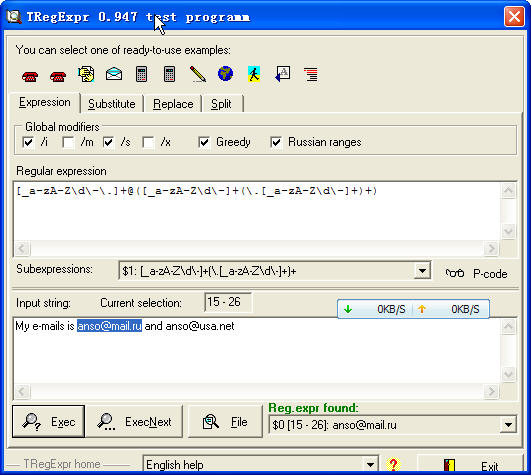
Task: Select the open envelope e-mail example
Action: (114, 74)
